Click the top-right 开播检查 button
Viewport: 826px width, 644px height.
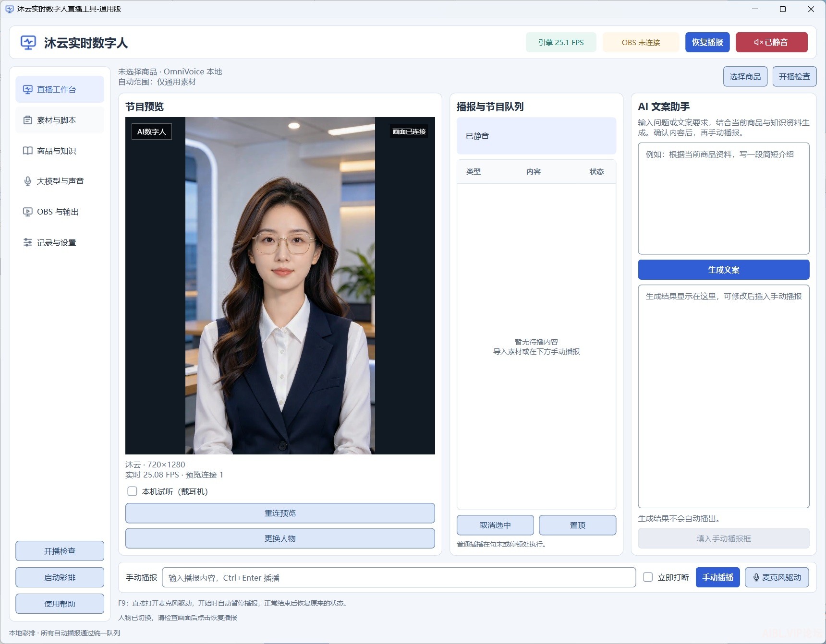(x=794, y=76)
